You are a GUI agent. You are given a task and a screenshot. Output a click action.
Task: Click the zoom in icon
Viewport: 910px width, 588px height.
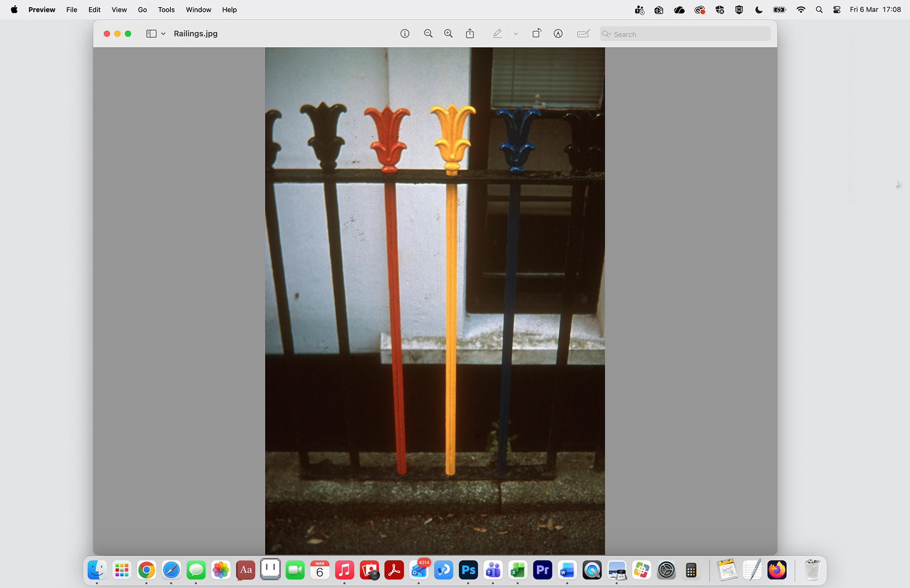448,33
